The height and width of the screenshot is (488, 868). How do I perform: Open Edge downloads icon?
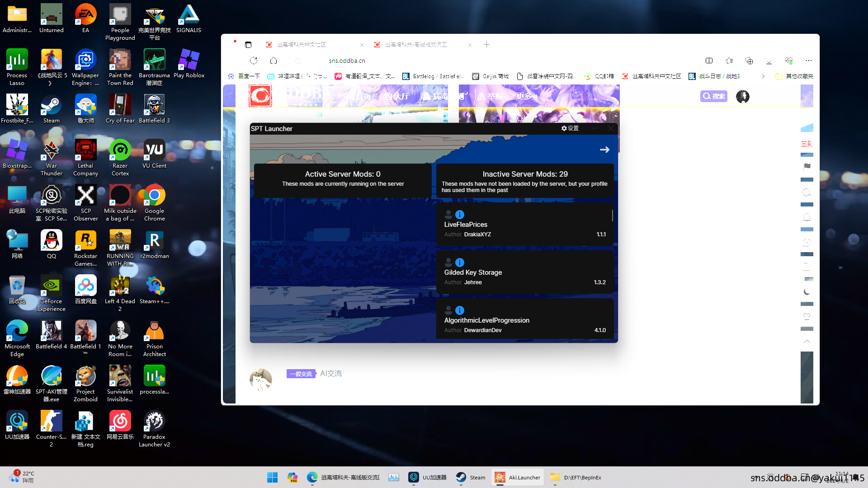[x=769, y=61]
